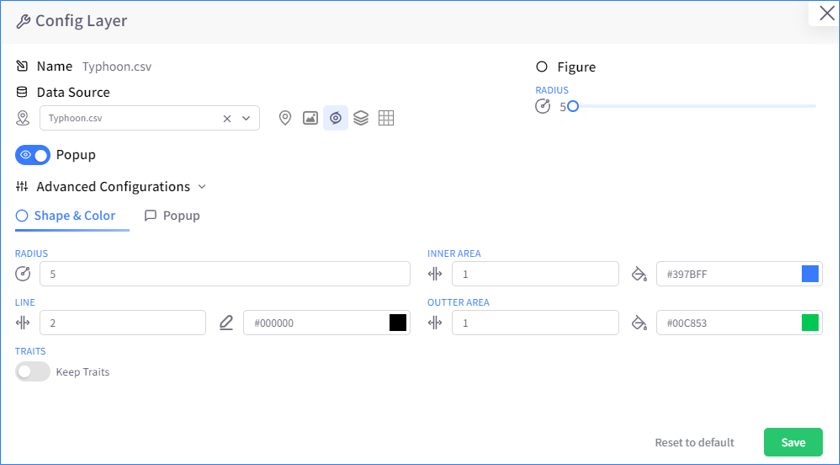Collapse the Advanced Configurations section
Image resolution: width=840 pixels, height=465 pixels.
coord(202,186)
